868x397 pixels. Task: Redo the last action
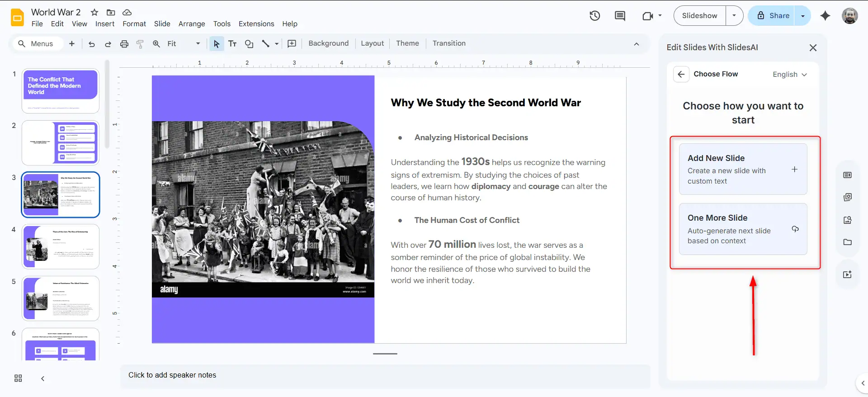coord(108,44)
